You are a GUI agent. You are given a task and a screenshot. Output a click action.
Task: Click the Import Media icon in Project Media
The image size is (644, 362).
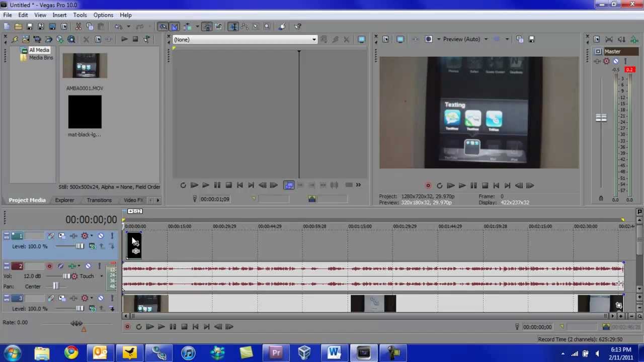[x=26, y=39]
